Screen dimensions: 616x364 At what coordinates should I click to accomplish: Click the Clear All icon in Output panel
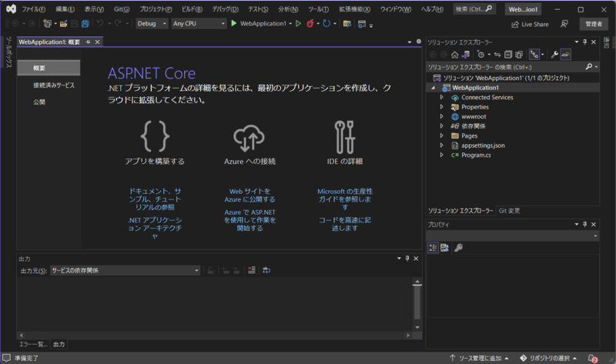click(252, 270)
